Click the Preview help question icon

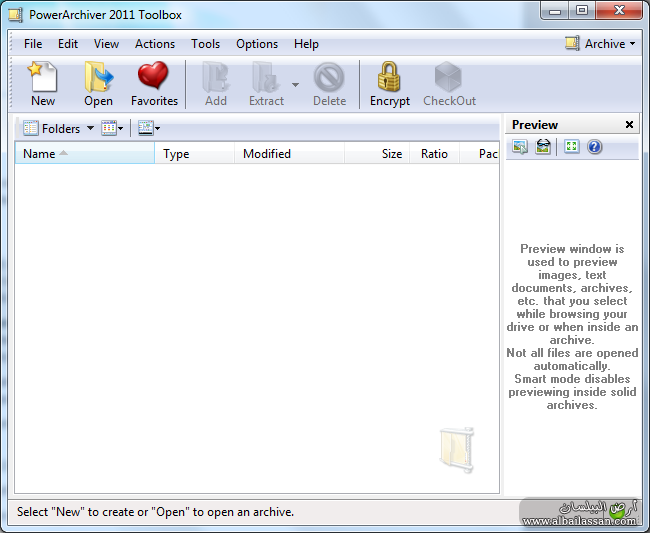594,147
